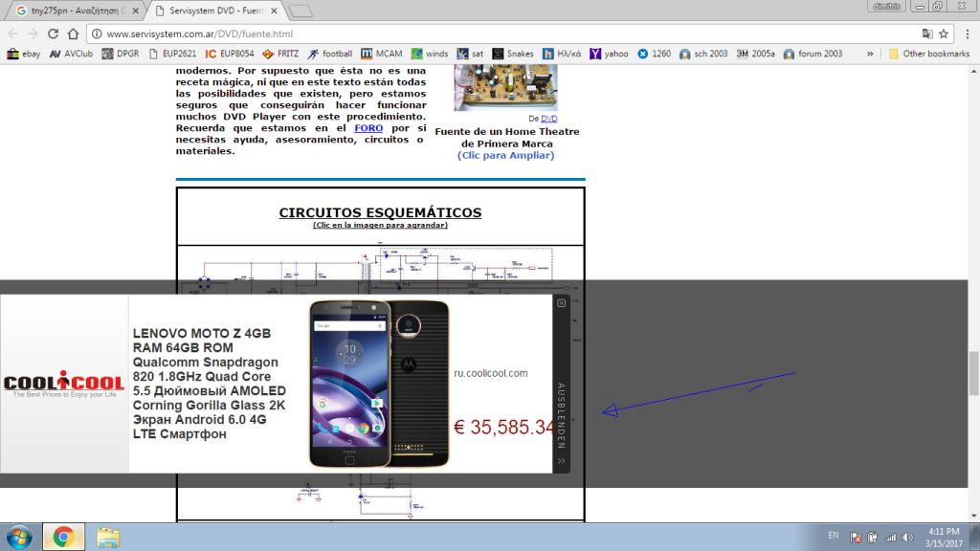View site information icon in address bar

click(97, 33)
